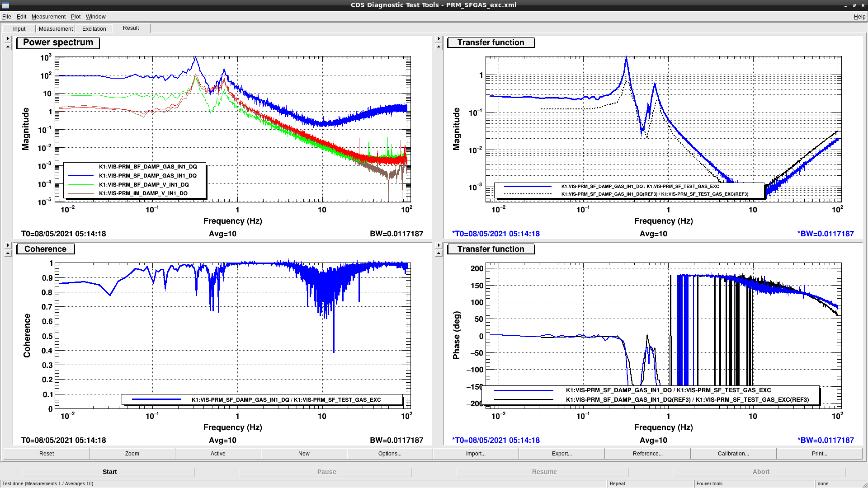Click blue legend entry in Magnitude transfer plot

(x=640, y=186)
